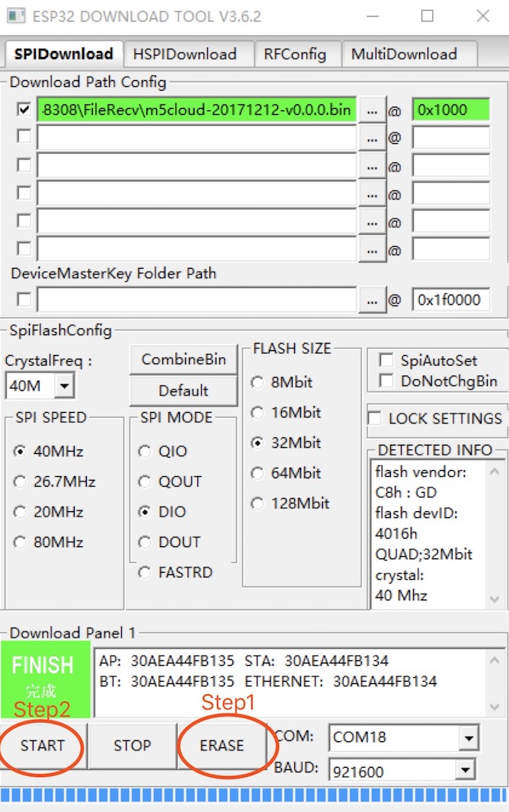Image resolution: width=509 pixels, height=812 pixels.
Task: Select QIO SPI mode
Action: pos(162,451)
